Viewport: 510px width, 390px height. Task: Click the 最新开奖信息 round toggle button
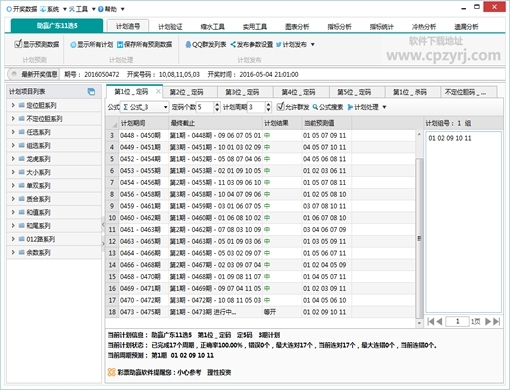pos(14,74)
